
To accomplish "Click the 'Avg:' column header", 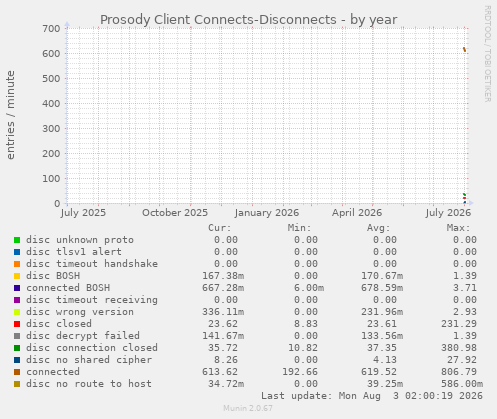I will [x=379, y=228].
